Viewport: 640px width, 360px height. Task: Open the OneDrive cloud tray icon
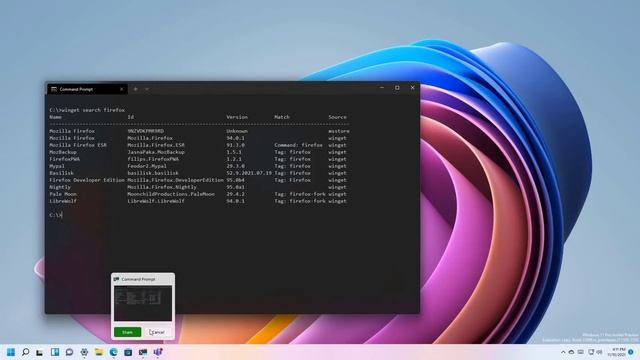pyautogui.click(x=571, y=352)
